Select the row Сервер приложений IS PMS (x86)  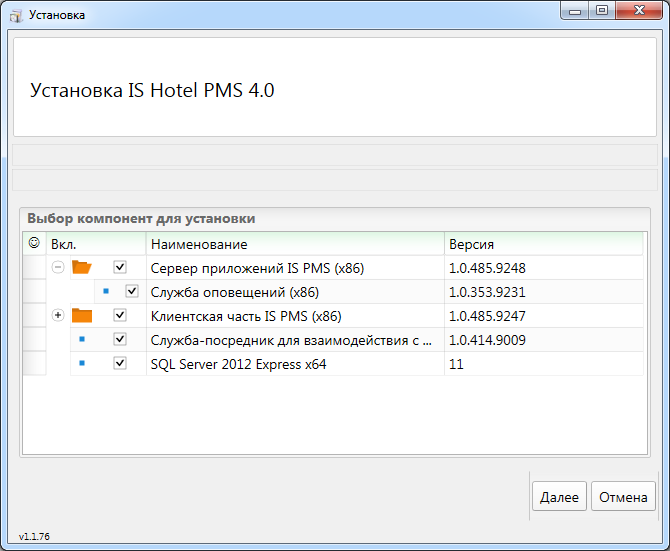coord(333,268)
